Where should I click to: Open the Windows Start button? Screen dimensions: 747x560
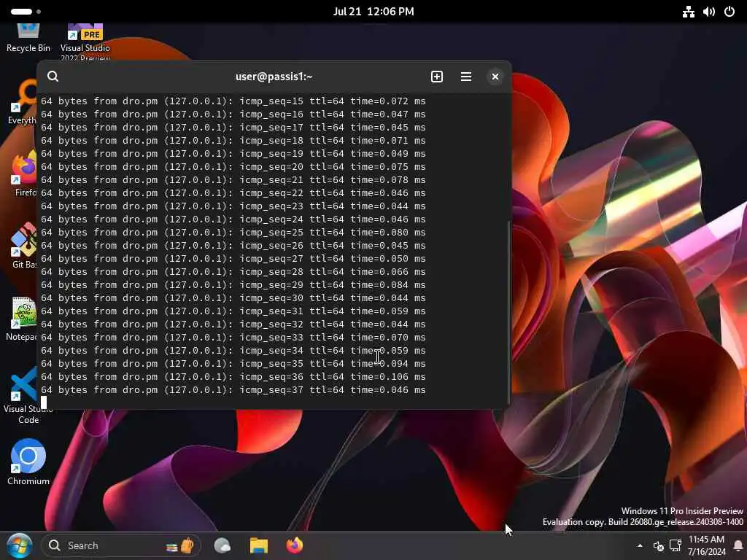(x=20, y=545)
